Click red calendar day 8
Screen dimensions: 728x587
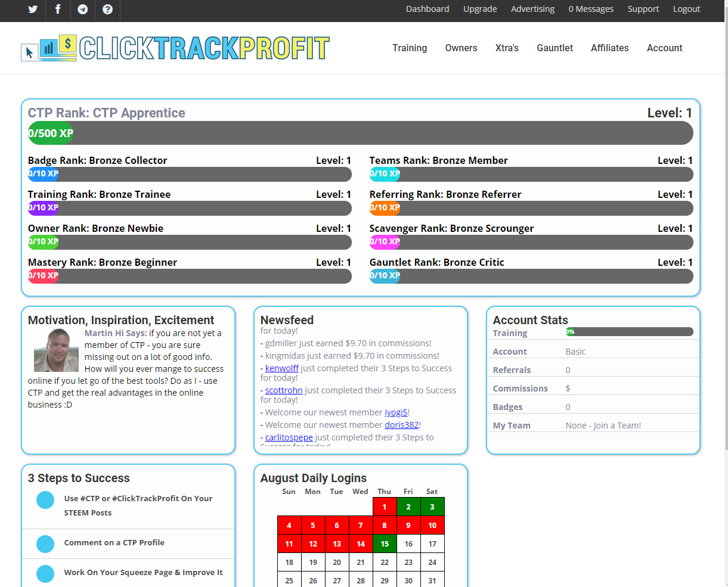click(x=385, y=525)
